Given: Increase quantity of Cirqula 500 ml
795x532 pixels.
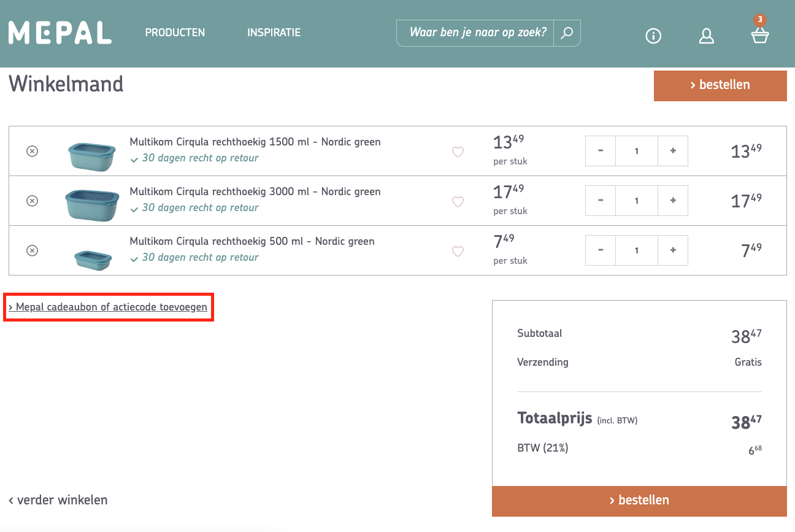Looking at the screenshot, I should [673, 250].
